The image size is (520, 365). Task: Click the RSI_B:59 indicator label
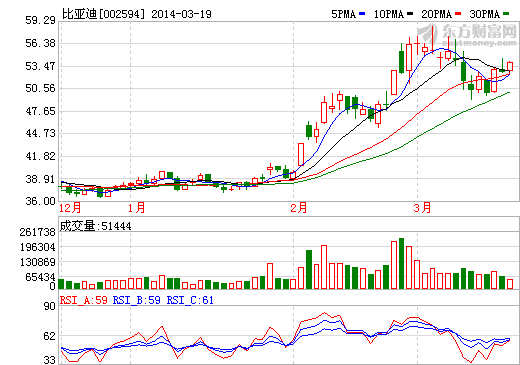pyautogui.click(x=137, y=300)
